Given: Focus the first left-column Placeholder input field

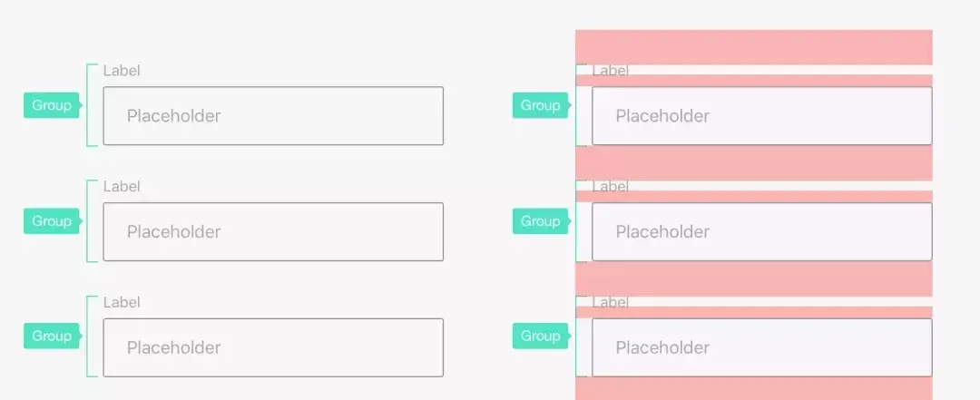Looking at the screenshot, I should point(273,116).
